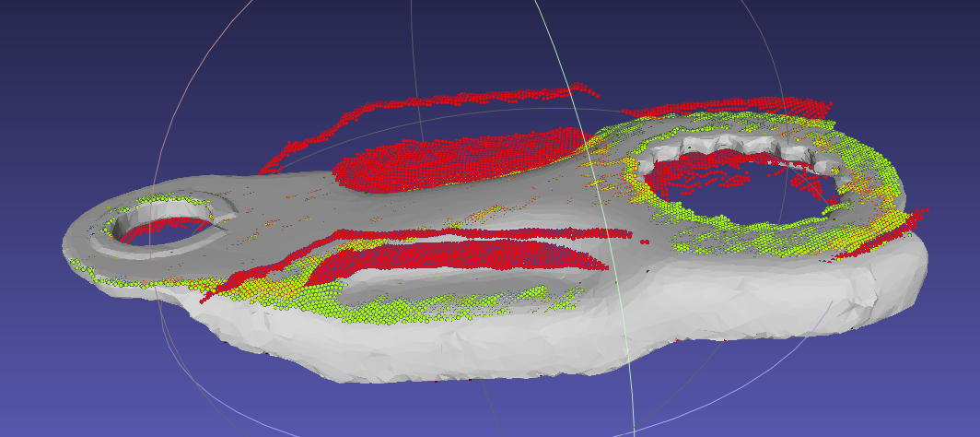Click the red point cluster at far right edge

coord(912,220)
